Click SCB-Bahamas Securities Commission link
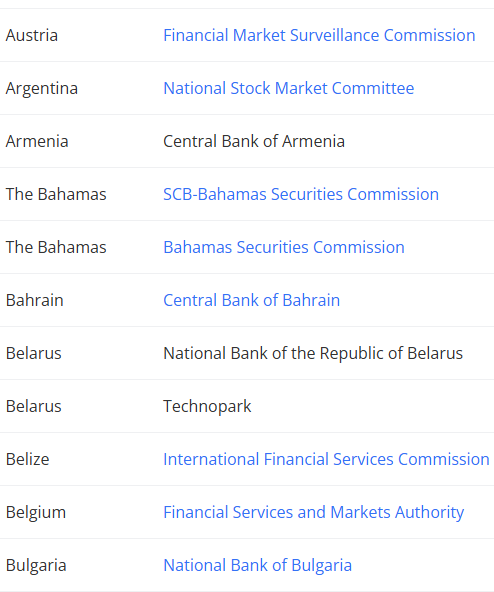This screenshot has height=592, width=494. (301, 194)
